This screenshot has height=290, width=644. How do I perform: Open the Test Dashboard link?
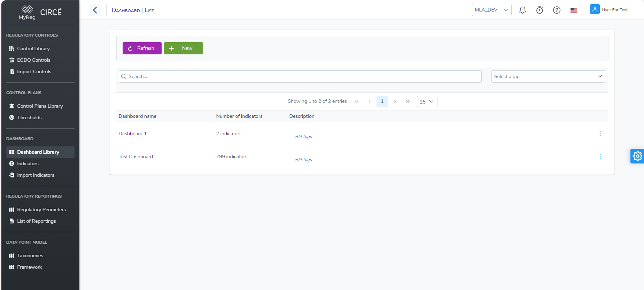point(136,157)
